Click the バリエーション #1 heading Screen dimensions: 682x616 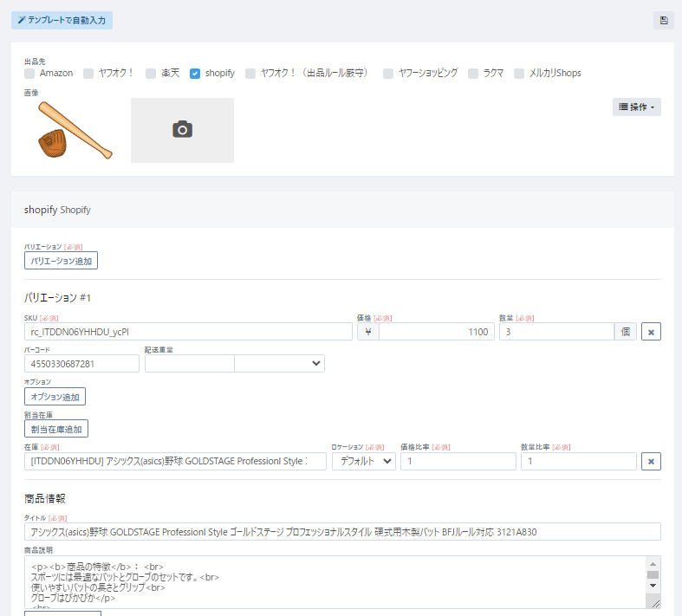point(57,298)
